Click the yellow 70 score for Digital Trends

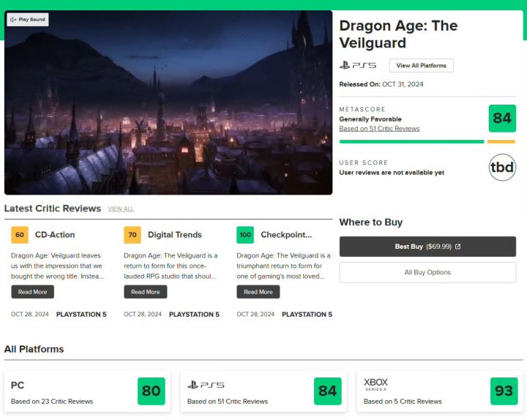tap(132, 235)
